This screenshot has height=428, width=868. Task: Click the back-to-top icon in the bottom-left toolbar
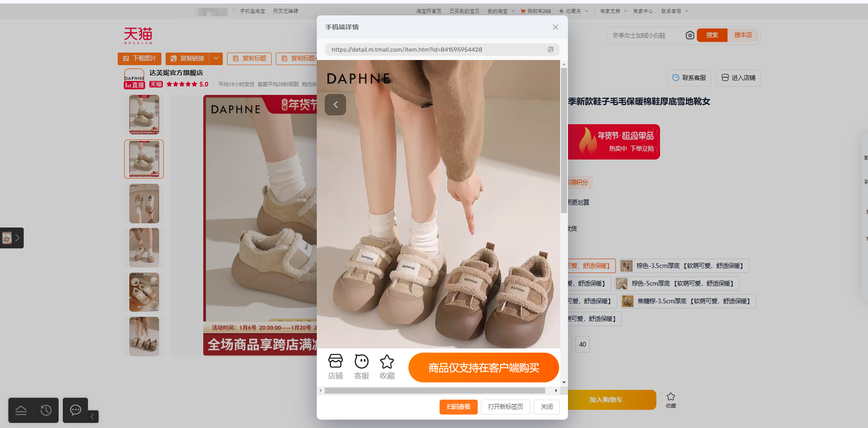[x=21, y=410]
